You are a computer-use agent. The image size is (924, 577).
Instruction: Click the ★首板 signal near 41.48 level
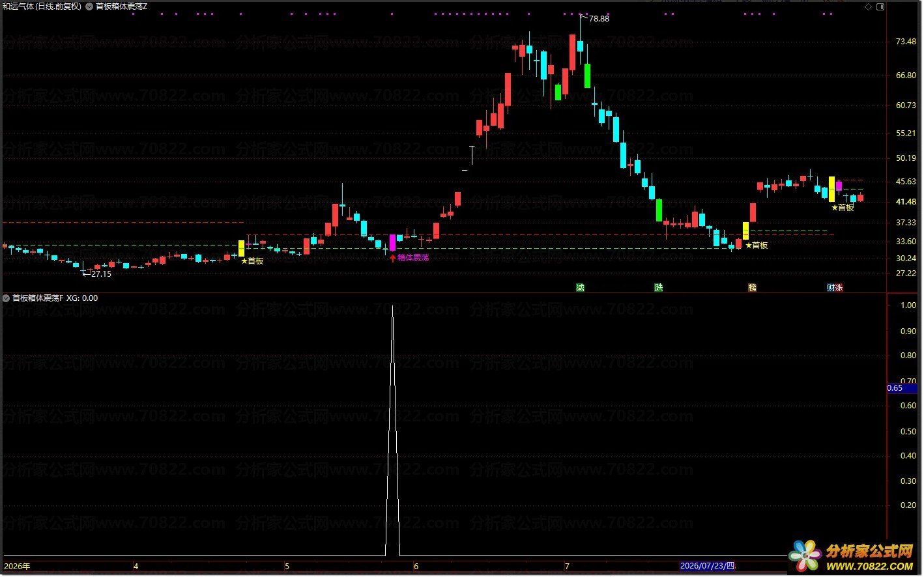(843, 208)
